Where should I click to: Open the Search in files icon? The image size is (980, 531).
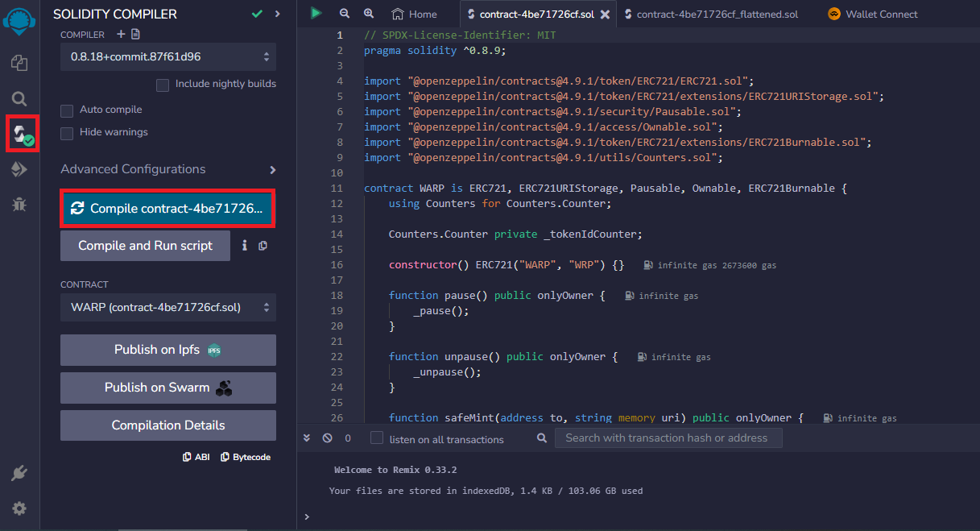(x=19, y=99)
